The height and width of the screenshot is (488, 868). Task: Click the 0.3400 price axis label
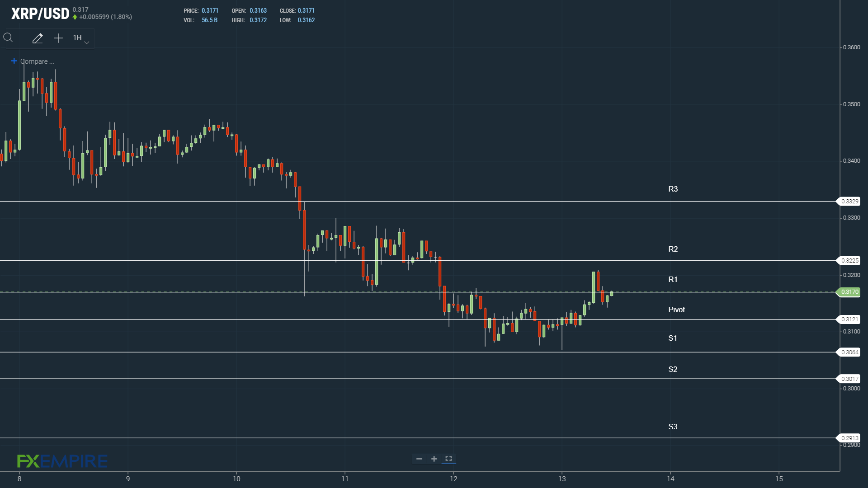(851, 161)
